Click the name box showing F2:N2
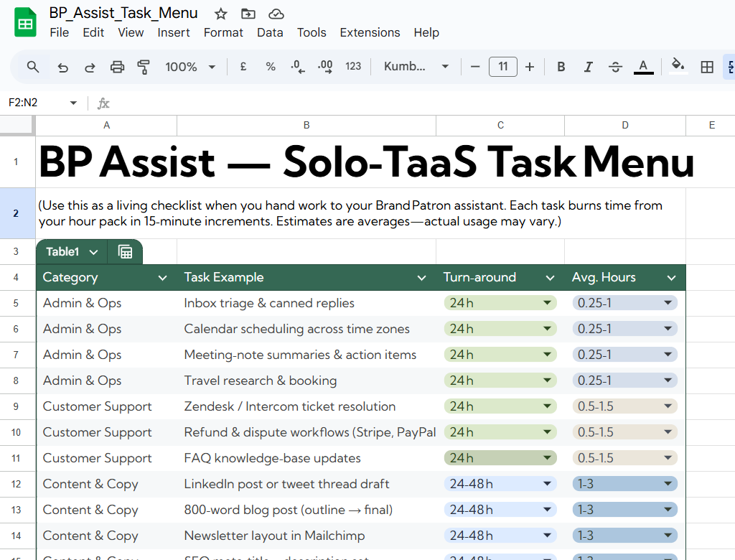The height and width of the screenshot is (560, 735). 34,103
